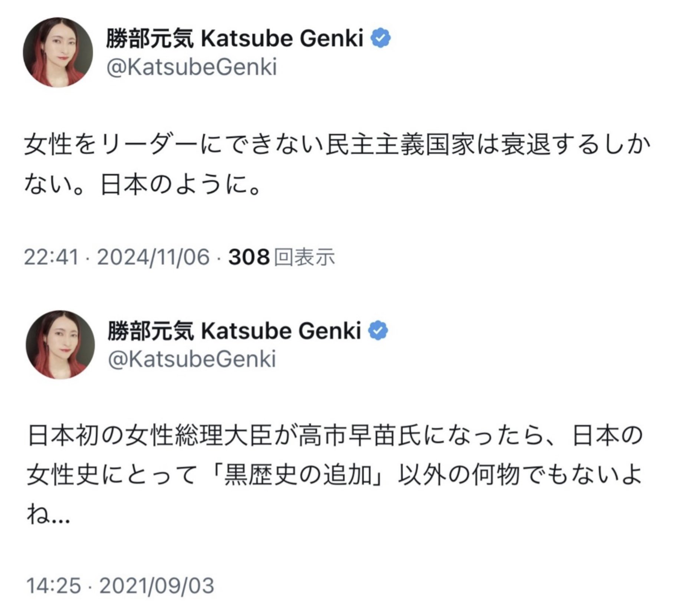Click display name 勝部元気 Katsube Genki in top tweet
The width and height of the screenshot is (673, 616).
click(234, 39)
